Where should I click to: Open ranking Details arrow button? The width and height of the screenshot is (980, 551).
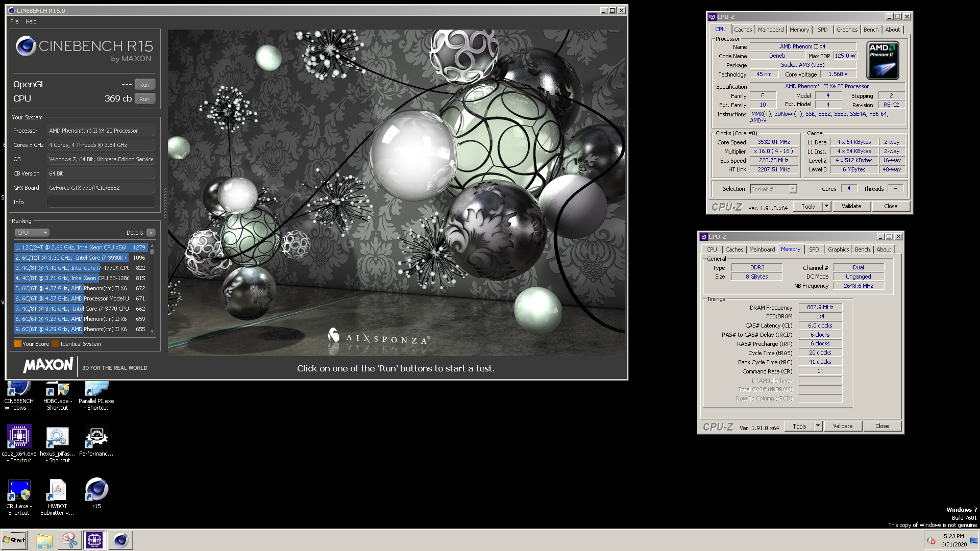151,233
